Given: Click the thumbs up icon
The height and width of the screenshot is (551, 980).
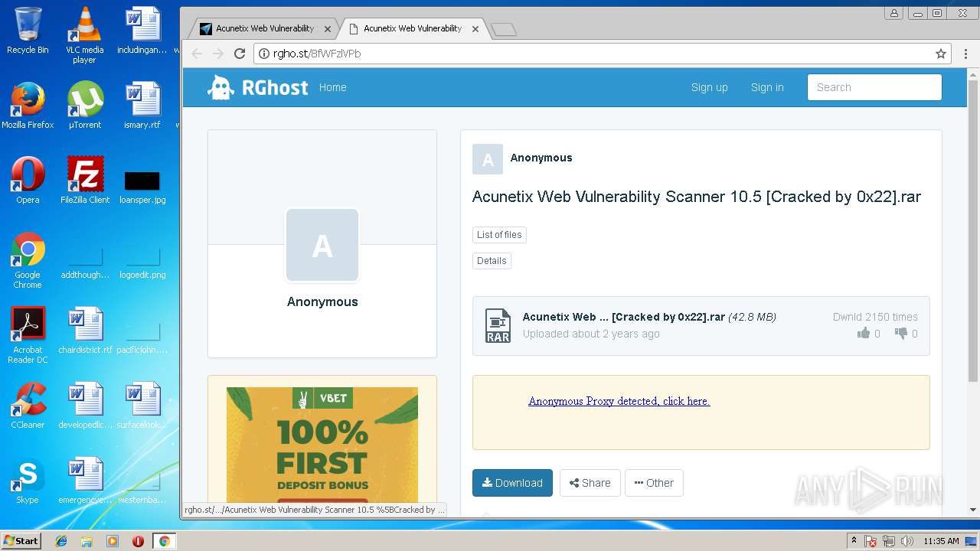Looking at the screenshot, I should 864,333.
